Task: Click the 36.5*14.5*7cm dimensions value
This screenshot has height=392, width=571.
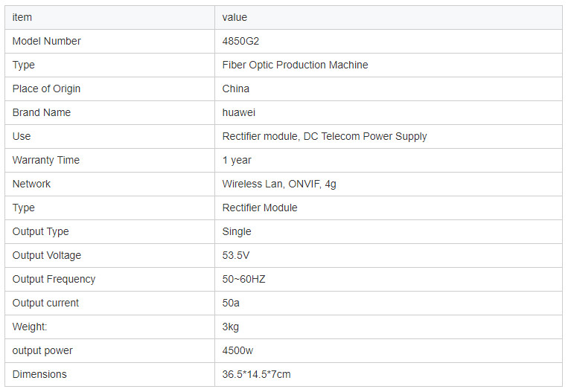Action: tap(256, 374)
